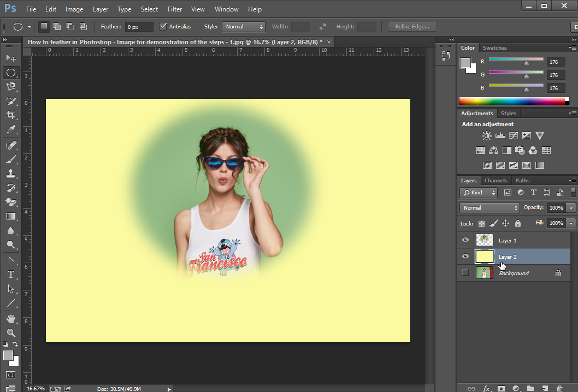This screenshot has width=578, height=392.
Task: Add a layer mask to Layer 2
Action: tap(500, 388)
